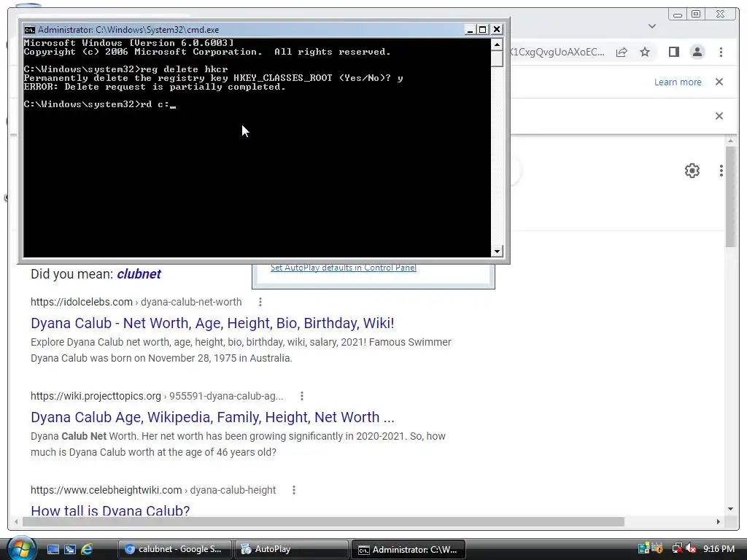747x560 pixels.
Task: Click the Windows Start orb
Action: click(x=21, y=548)
